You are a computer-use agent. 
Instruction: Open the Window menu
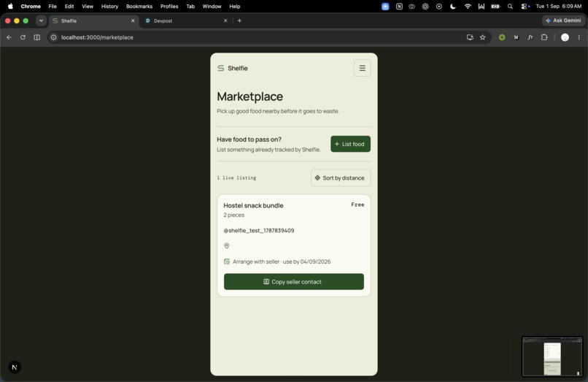click(x=212, y=6)
